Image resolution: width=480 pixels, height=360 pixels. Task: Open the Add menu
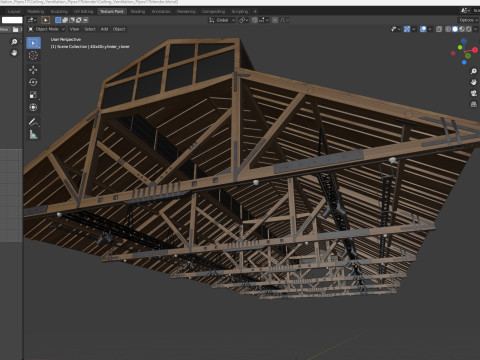[104, 29]
